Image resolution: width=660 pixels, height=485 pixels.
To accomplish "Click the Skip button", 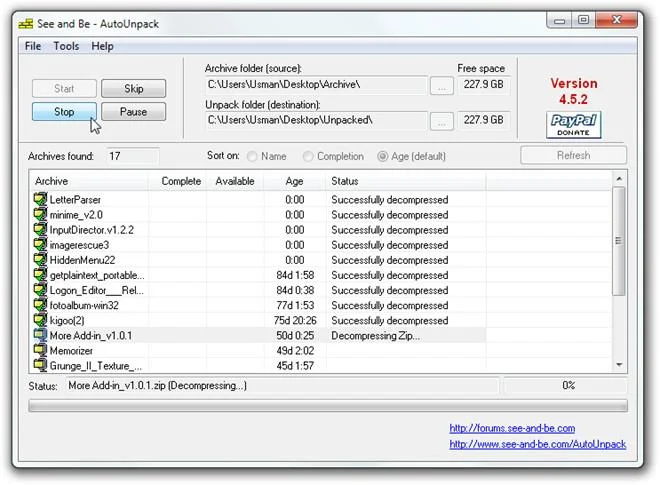I will coord(133,88).
